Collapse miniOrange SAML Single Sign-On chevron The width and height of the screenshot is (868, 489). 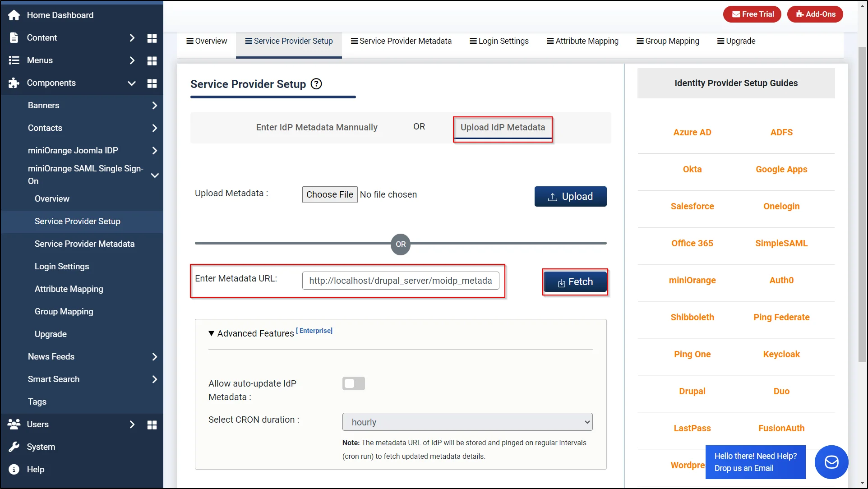pos(155,175)
